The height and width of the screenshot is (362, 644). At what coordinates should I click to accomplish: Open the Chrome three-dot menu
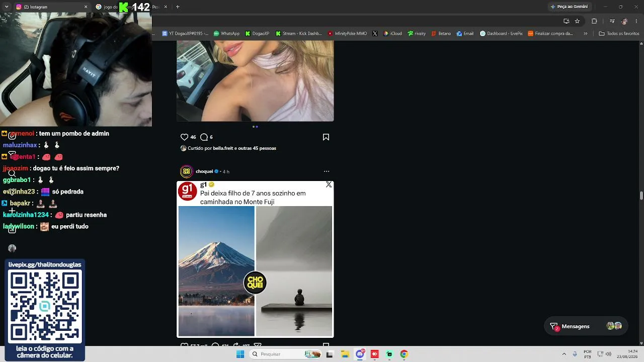click(637, 21)
